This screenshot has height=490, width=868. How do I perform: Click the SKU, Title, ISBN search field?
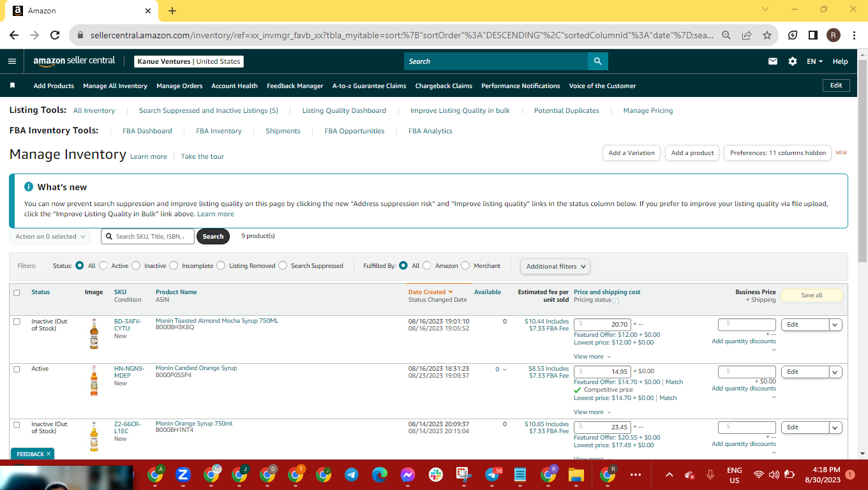tap(147, 237)
